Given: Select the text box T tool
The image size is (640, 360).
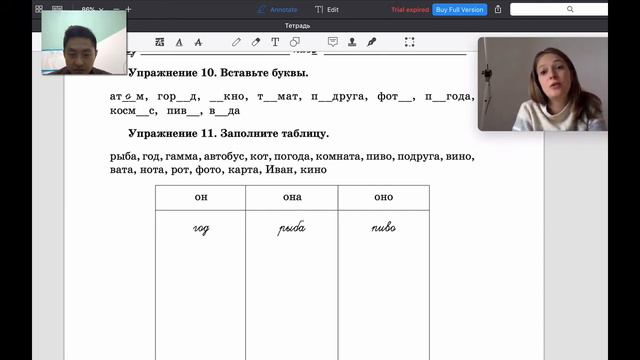Looking at the screenshot, I should (x=275, y=42).
